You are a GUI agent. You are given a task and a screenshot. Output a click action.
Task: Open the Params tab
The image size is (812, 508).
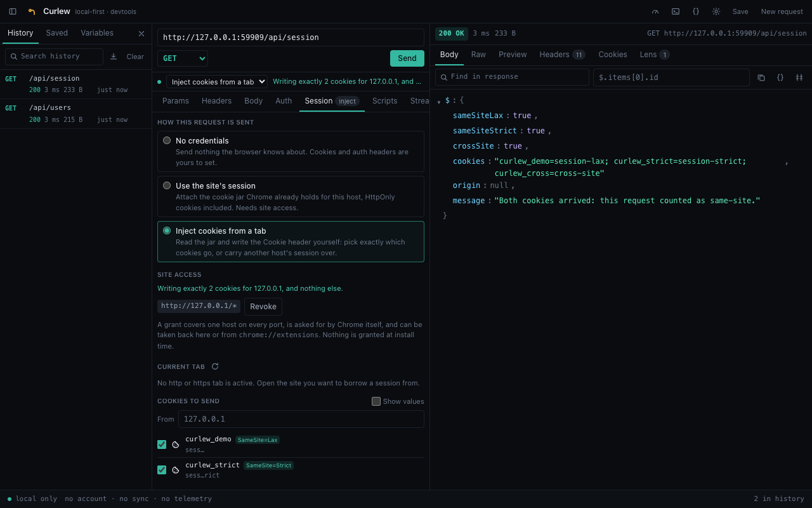176,101
